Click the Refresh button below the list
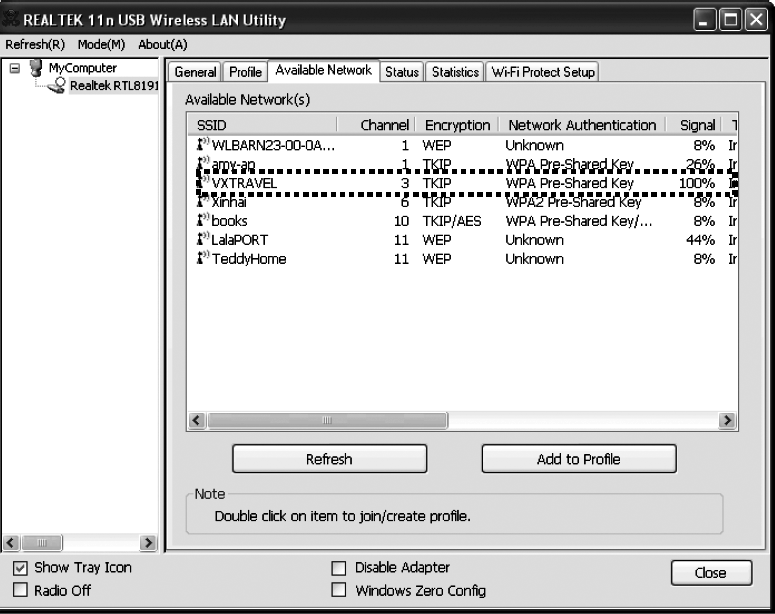Image resolution: width=775 pixels, height=614 pixels. [x=330, y=459]
